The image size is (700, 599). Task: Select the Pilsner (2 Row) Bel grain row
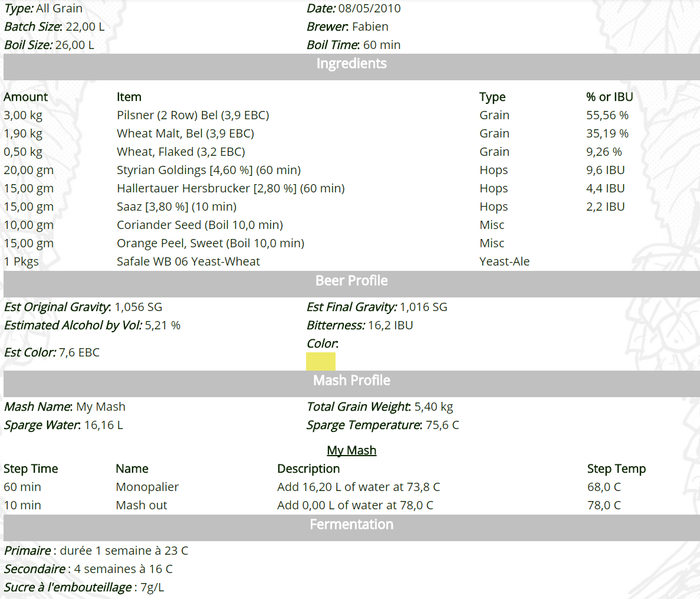pyautogui.click(x=193, y=115)
